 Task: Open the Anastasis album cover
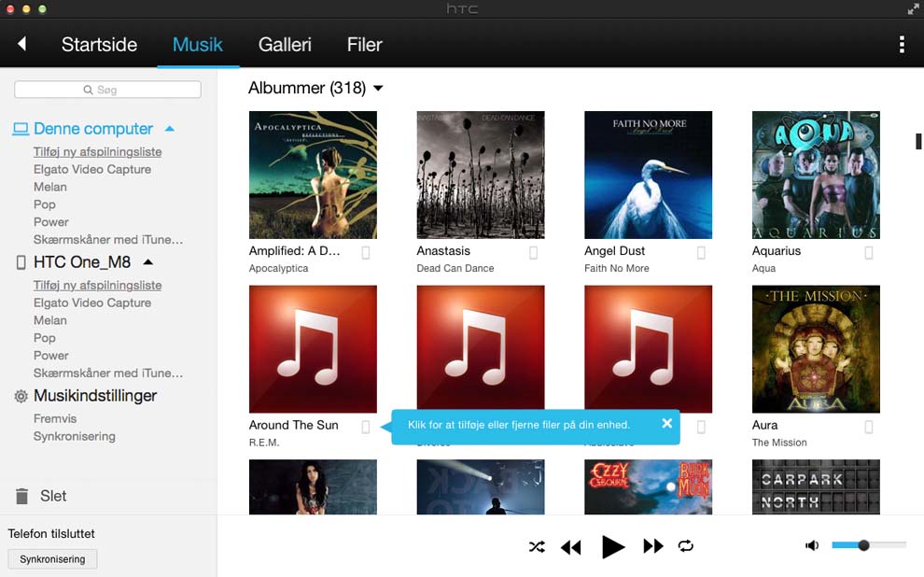click(481, 175)
